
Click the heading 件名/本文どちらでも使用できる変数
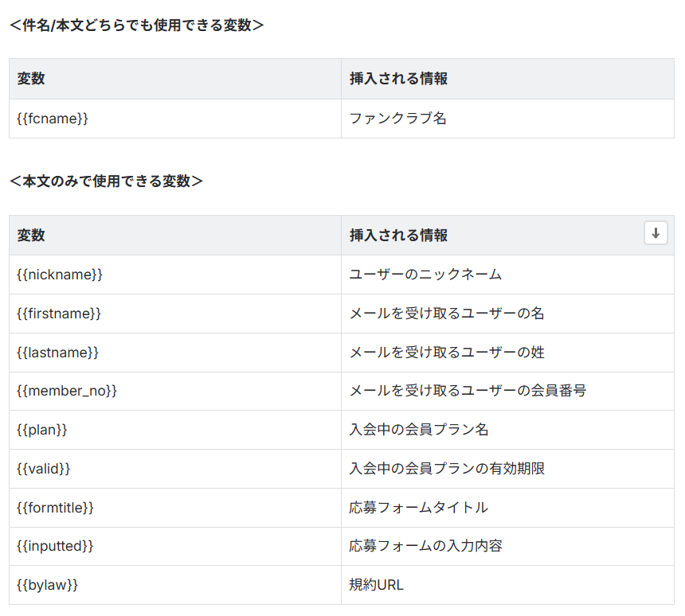coord(137,25)
